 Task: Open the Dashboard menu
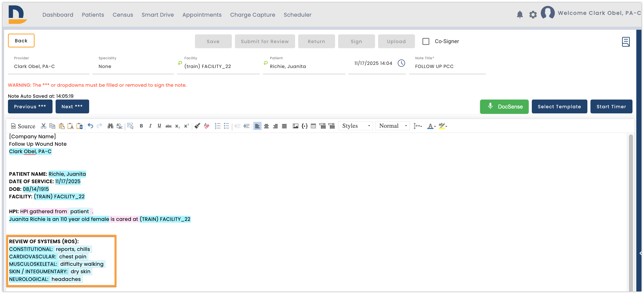point(58,15)
